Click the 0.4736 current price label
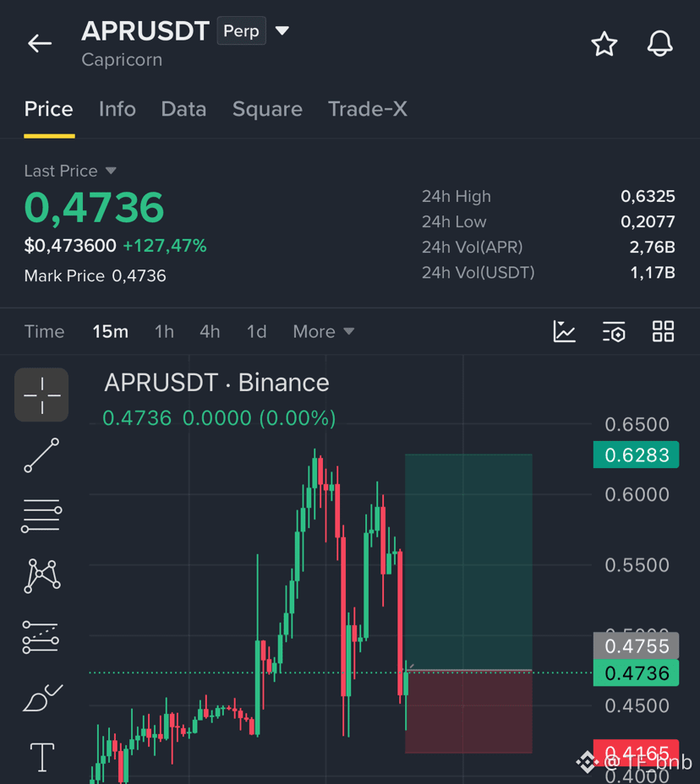 point(636,673)
